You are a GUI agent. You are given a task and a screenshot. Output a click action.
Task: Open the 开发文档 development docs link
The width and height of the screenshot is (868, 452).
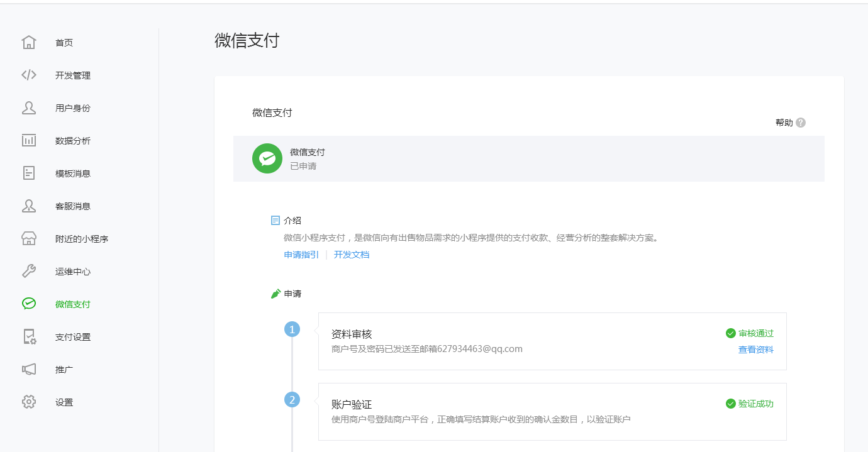(x=351, y=254)
